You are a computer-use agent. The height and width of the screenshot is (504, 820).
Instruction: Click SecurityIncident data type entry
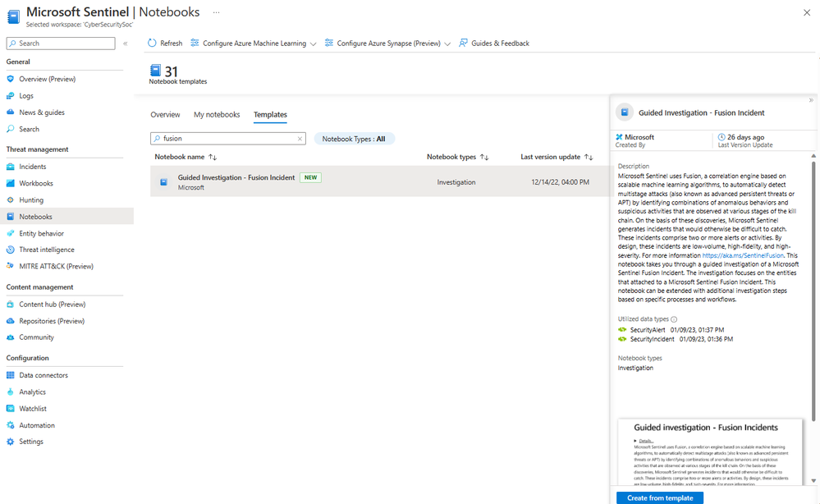pos(676,339)
